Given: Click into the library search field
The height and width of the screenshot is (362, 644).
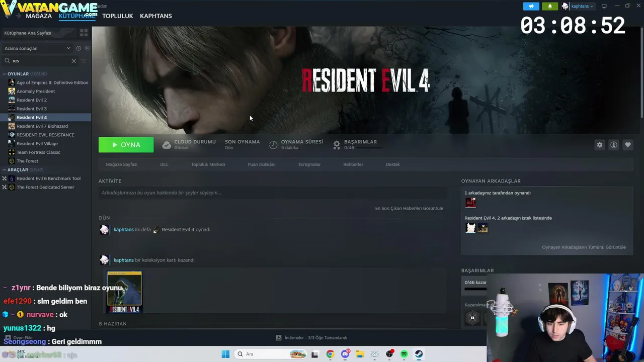Looking at the screenshot, I should [x=40, y=61].
